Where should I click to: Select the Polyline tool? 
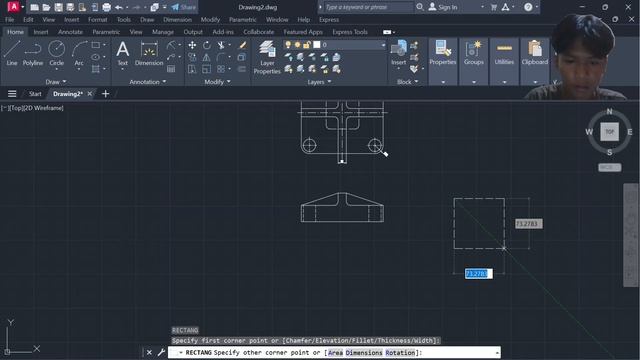[33, 53]
